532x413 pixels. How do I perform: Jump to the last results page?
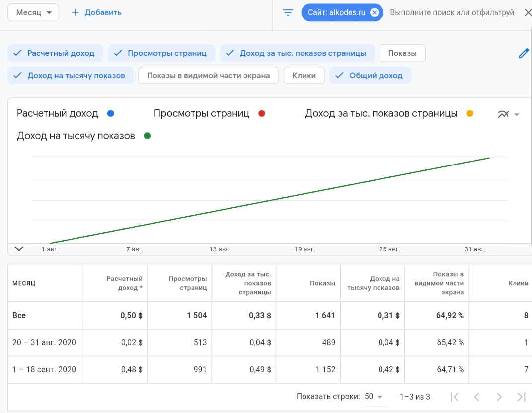tap(521, 397)
